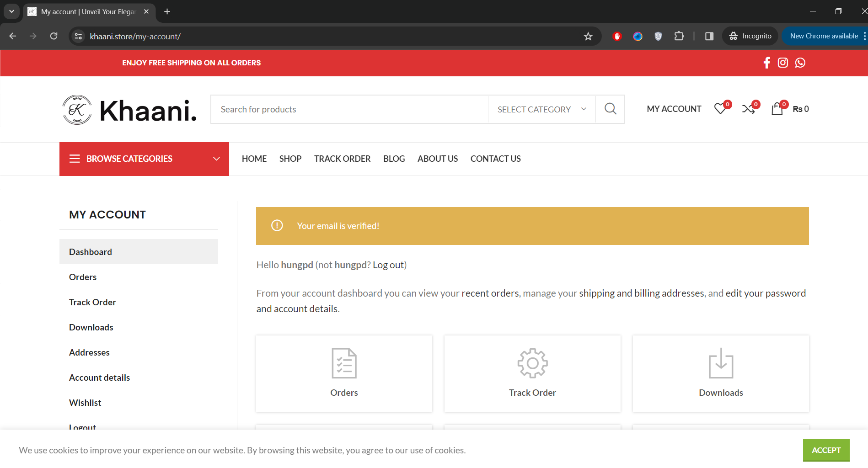Accept the cookies notice
868x468 pixels.
826,450
